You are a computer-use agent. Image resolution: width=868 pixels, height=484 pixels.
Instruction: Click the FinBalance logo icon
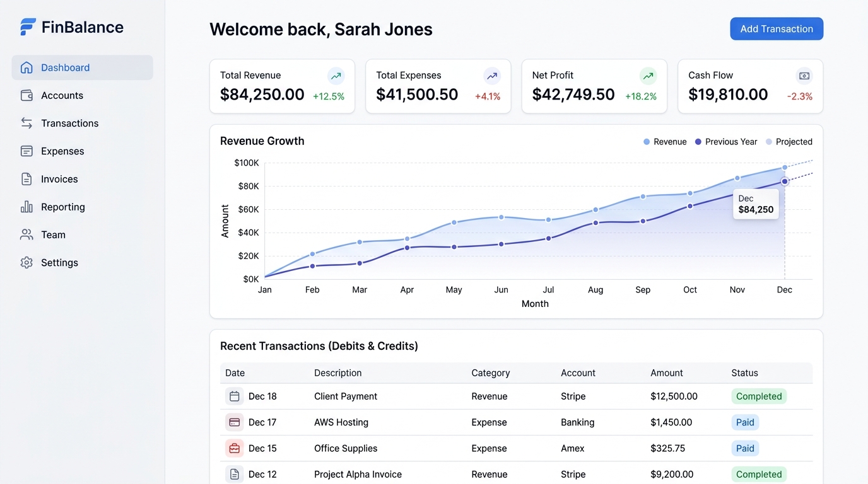coord(28,27)
